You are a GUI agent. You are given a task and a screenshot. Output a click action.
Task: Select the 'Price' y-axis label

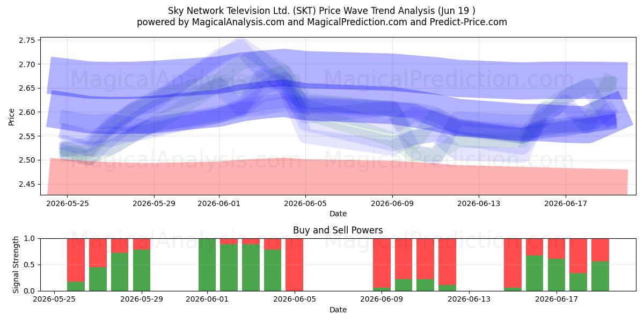[x=12, y=117]
